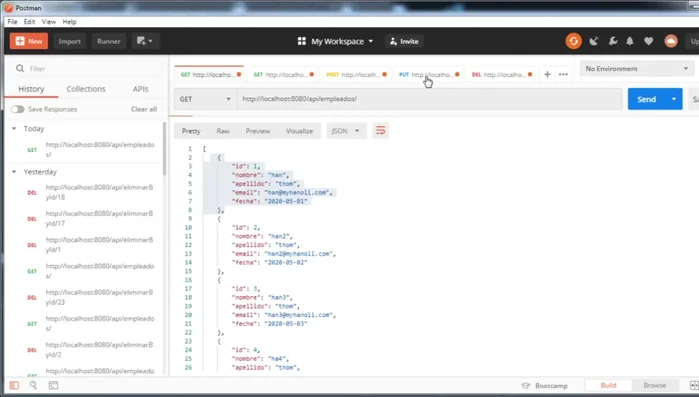Screen dimensions: 699x397
Task: Open the JSON format dropdown
Action: pyautogui.click(x=345, y=131)
